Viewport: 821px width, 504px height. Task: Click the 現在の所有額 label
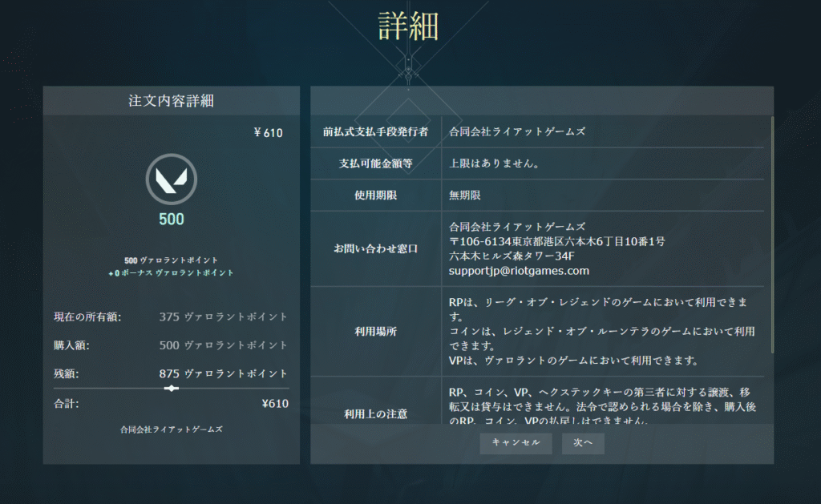click(x=87, y=317)
